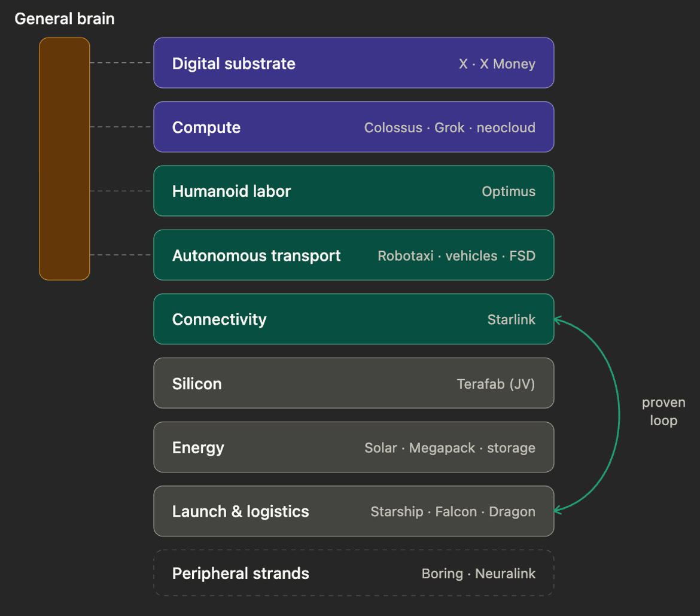Image resolution: width=700 pixels, height=616 pixels.
Task: Click the "Compute" label
Action: coord(206,127)
